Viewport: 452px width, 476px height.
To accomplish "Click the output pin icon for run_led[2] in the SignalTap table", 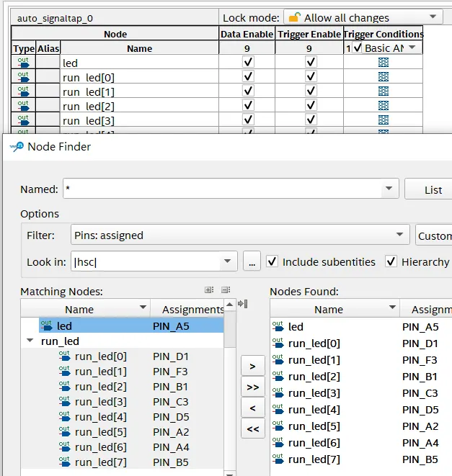I will coord(23,105).
